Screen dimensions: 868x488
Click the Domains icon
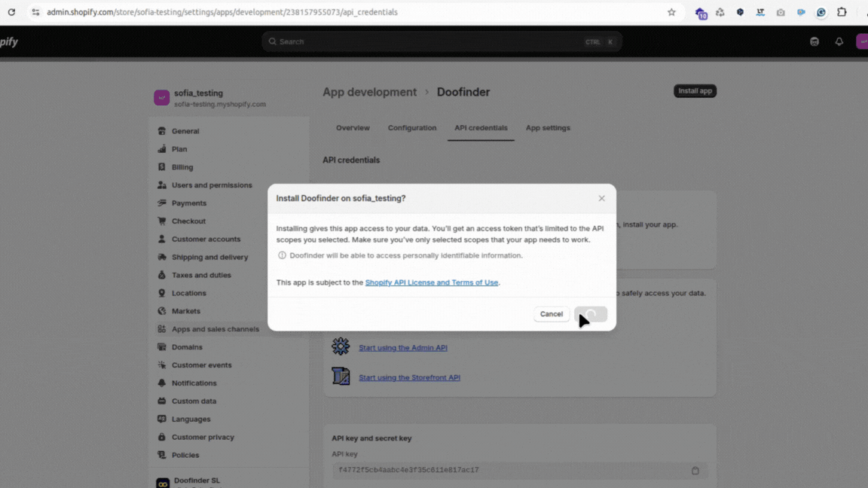click(162, 347)
